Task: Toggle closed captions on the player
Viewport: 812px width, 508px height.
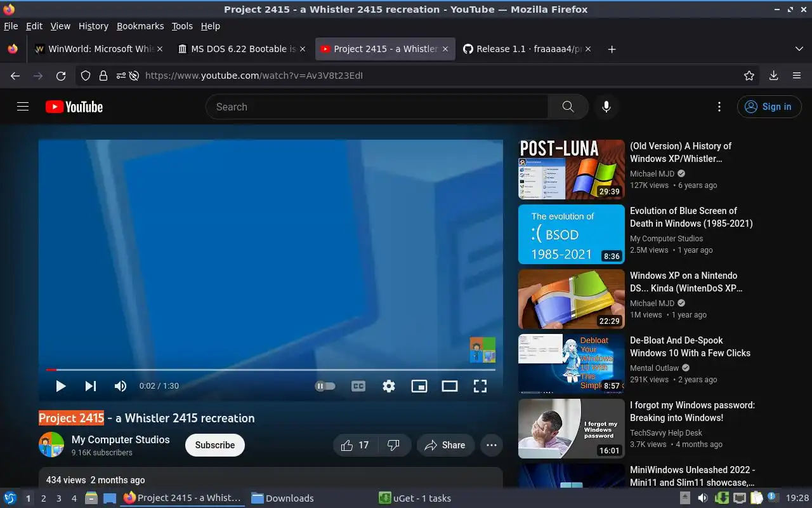Action: point(358,386)
